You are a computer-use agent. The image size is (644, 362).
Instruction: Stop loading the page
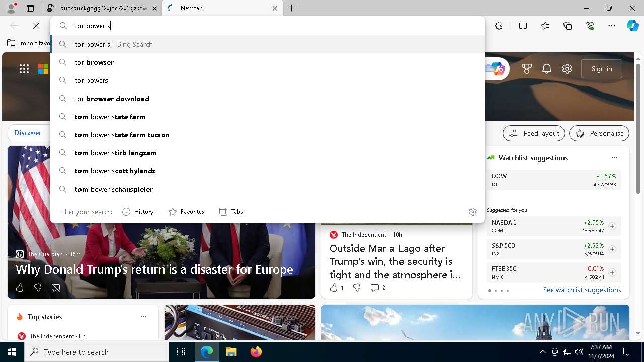pyautogui.click(x=36, y=26)
